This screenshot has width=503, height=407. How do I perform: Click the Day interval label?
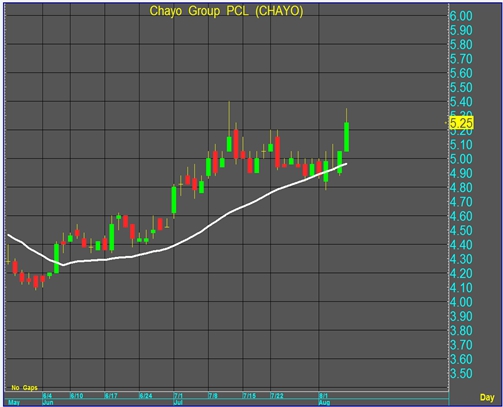pyautogui.click(x=487, y=397)
